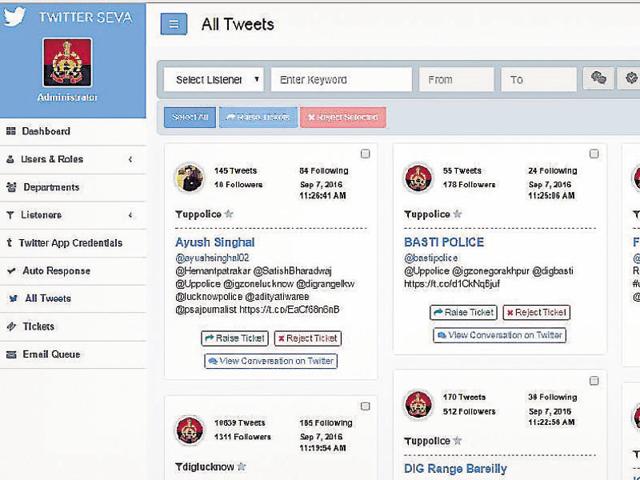Click the All Tweets bird icon
This screenshot has height=480, width=640.
pos(13,299)
